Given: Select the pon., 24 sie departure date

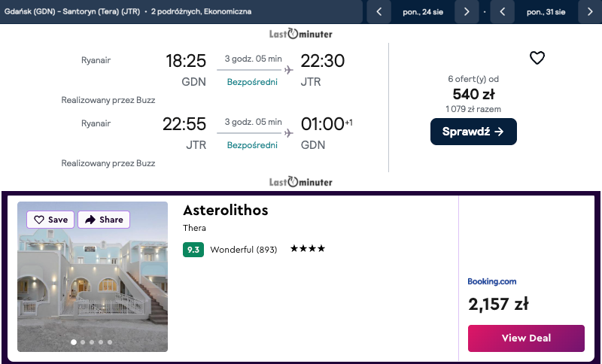Looking at the screenshot, I should [x=423, y=12].
